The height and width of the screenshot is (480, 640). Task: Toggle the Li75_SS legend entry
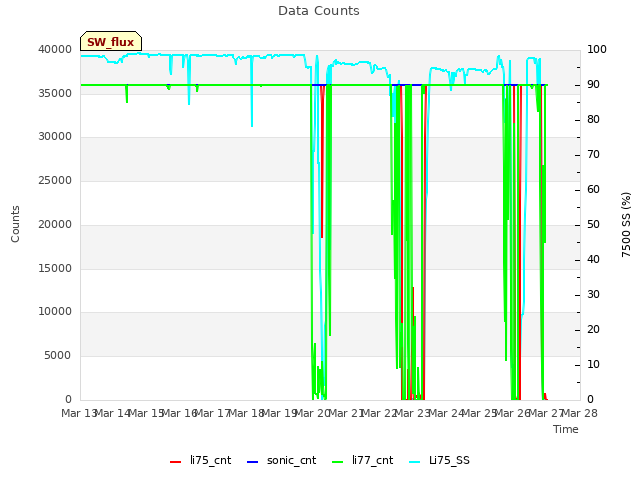pyautogui.click(x=439, y=460)
